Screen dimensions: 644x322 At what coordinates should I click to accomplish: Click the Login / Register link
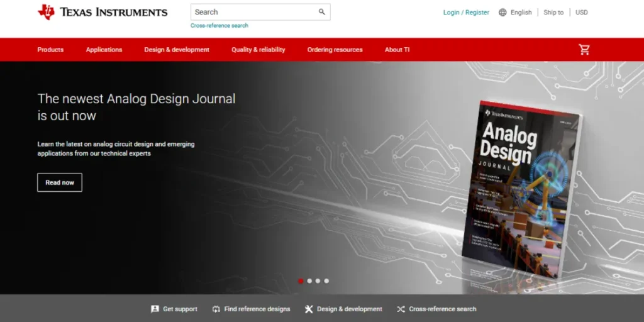(x=466, y=13)
